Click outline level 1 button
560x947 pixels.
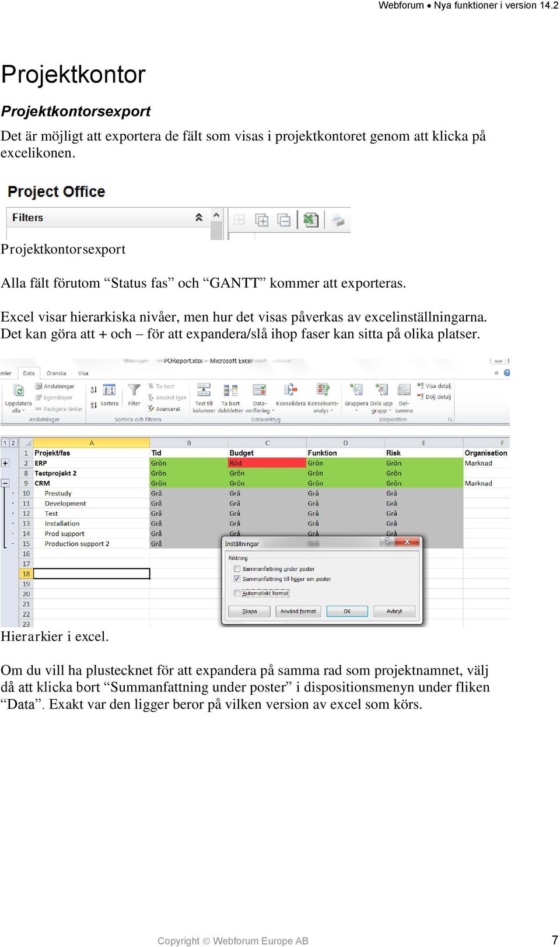(x=5, y=443)
